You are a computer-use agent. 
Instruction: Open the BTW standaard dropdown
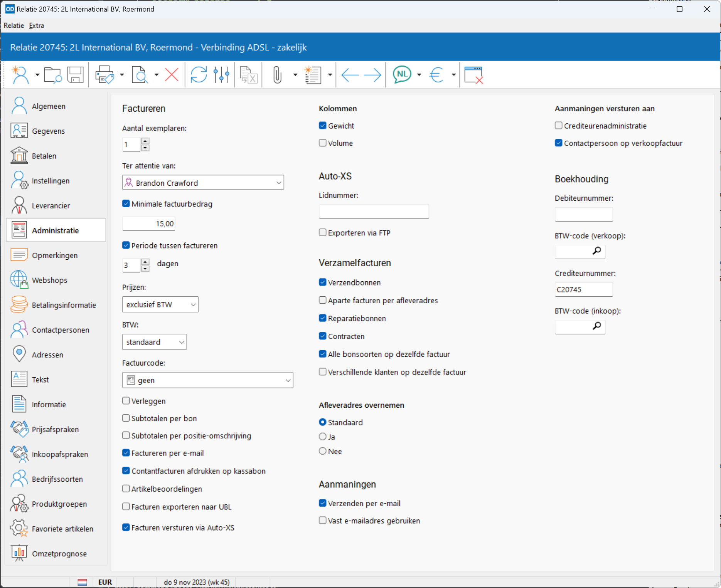(x=155, y=342)
